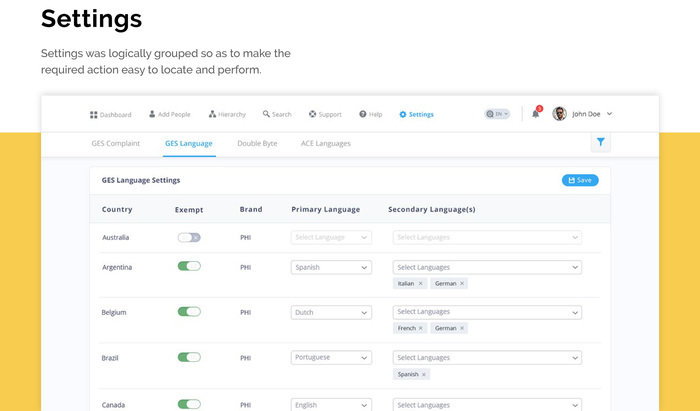Open the filter funnel icon

tap(600, 142)
